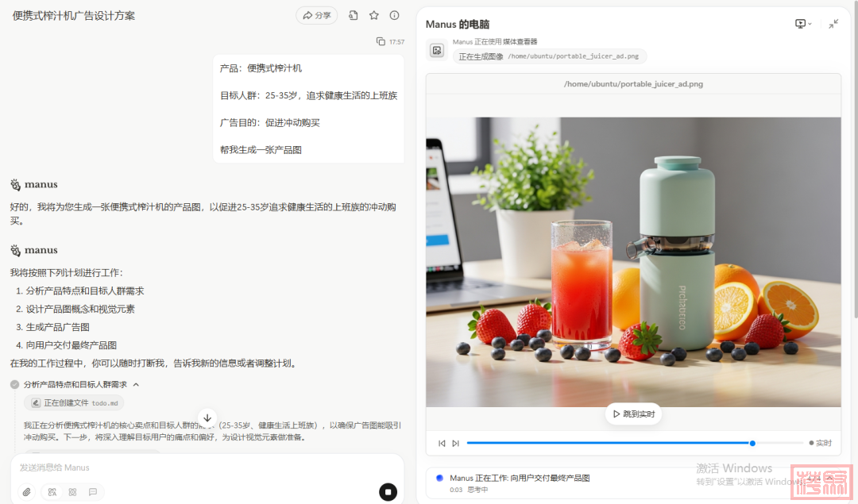Open the 正在创建文件 todo.md chip
The width and height of the screenshot is (858, 504).
click(x=73, y=402)
